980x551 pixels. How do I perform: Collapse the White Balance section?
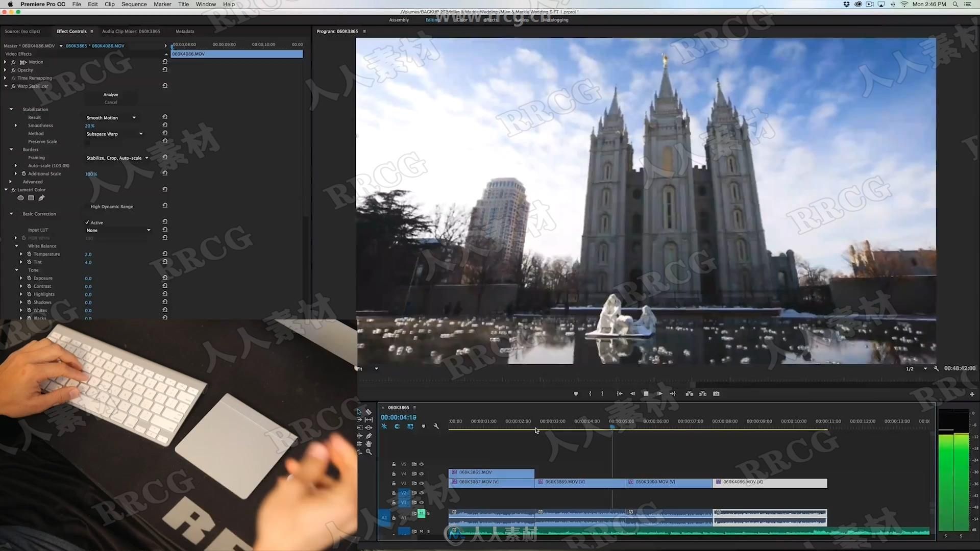click(x=16, y=246)
